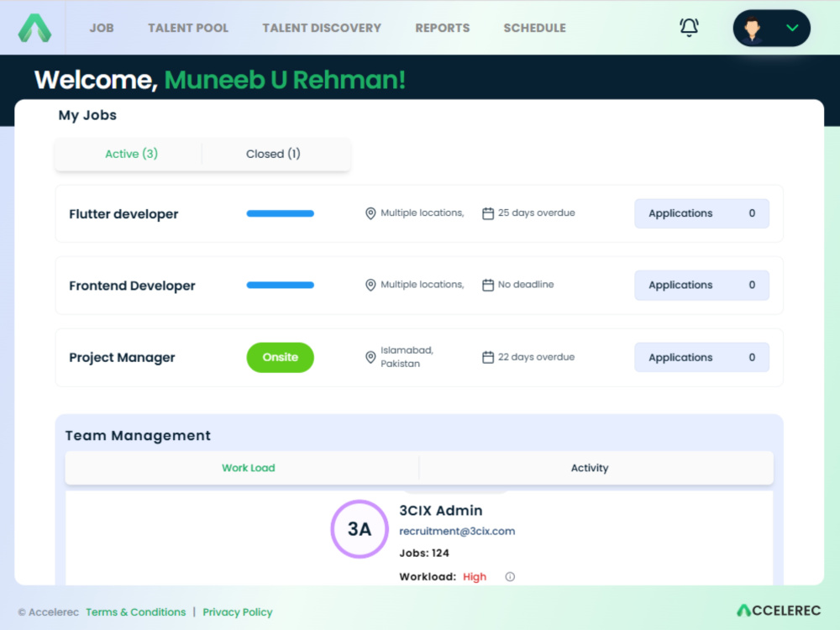Click the 3A avatar circle
This screenshot has width=840, height=630.
[360, 529]
